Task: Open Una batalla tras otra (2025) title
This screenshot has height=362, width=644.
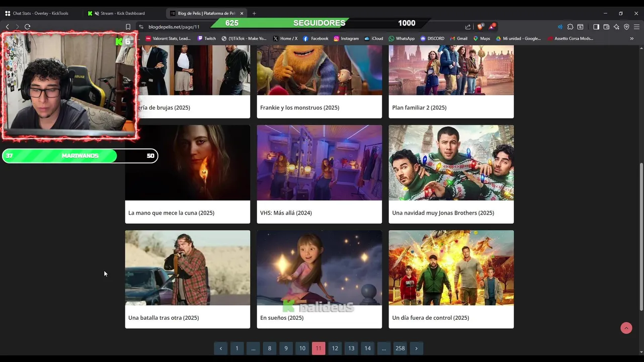Action: tap(164, 318)
